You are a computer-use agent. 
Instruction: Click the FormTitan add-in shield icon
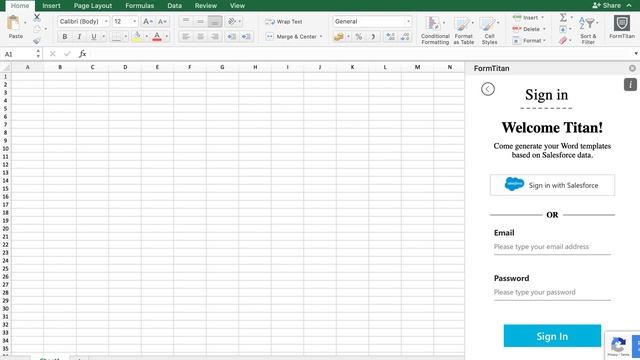pos(622,24)
